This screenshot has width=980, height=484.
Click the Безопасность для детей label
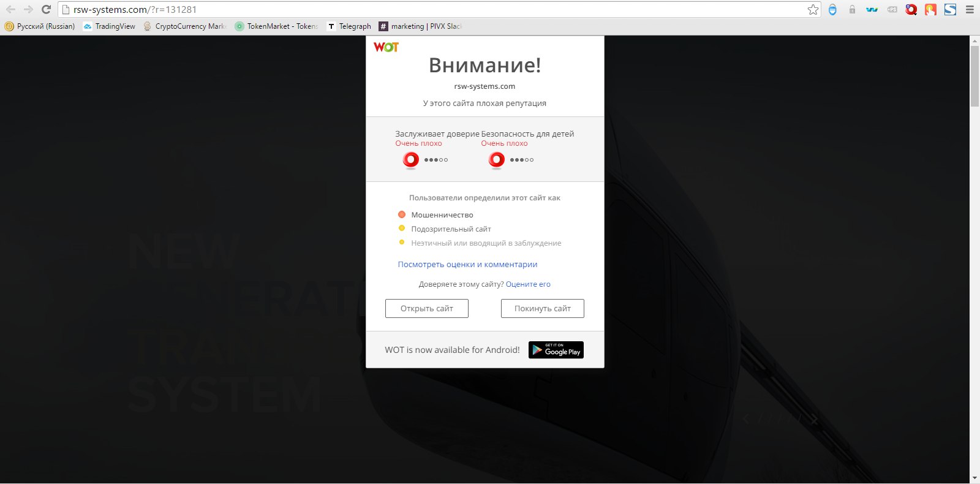tap(527, 134)
